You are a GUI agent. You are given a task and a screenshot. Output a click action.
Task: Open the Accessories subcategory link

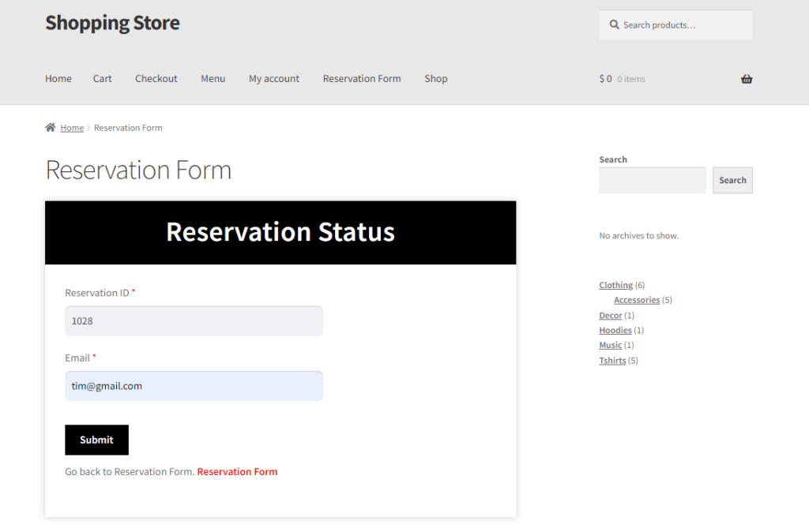pyautogui.click(x=637, y=300)
